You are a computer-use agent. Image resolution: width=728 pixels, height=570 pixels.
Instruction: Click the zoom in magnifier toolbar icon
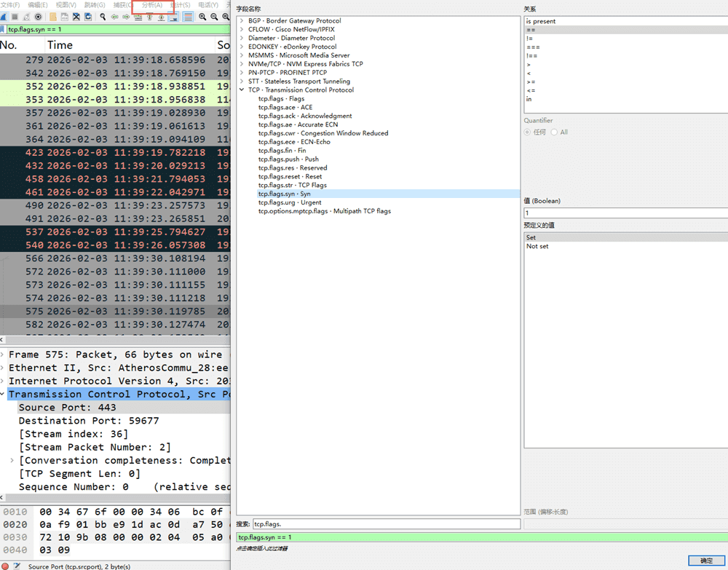click(202, 17)
